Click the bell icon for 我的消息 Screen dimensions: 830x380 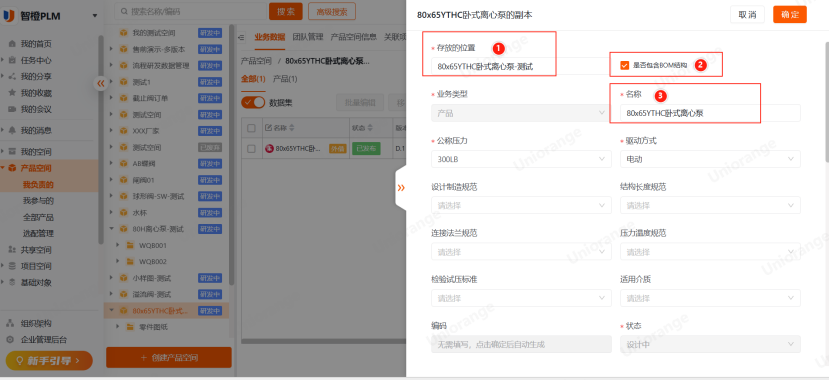click(12, 130)
